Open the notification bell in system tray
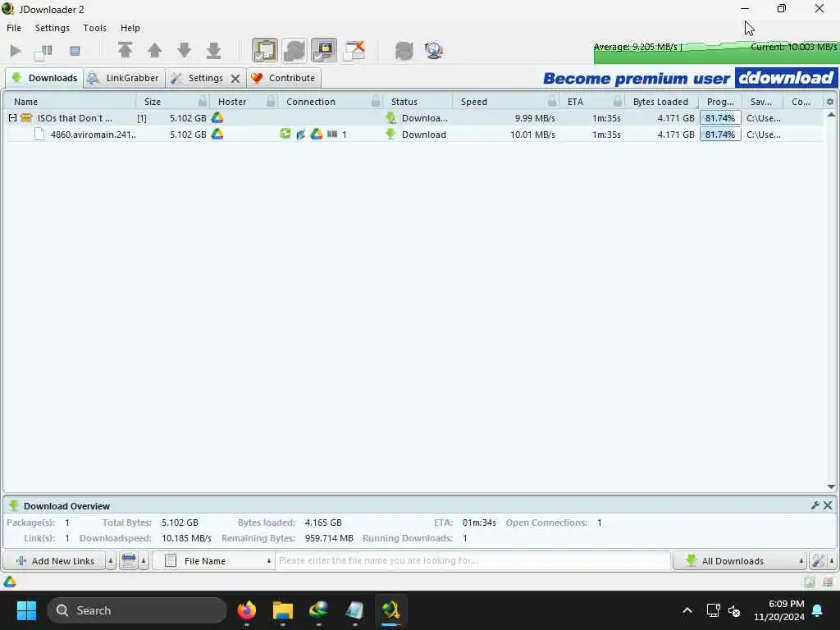The height and width of the screenshot is (630, 840). [818, 610]
